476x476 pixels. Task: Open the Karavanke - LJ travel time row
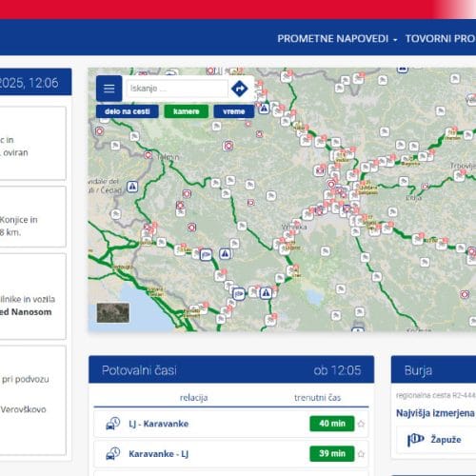[231, 454]
